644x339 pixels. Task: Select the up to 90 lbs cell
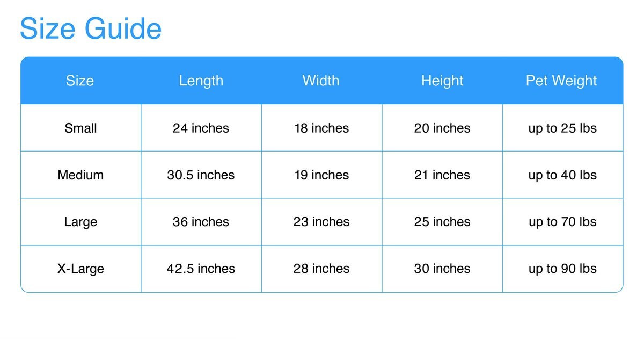pyautogui.click(x=562, y=269)
